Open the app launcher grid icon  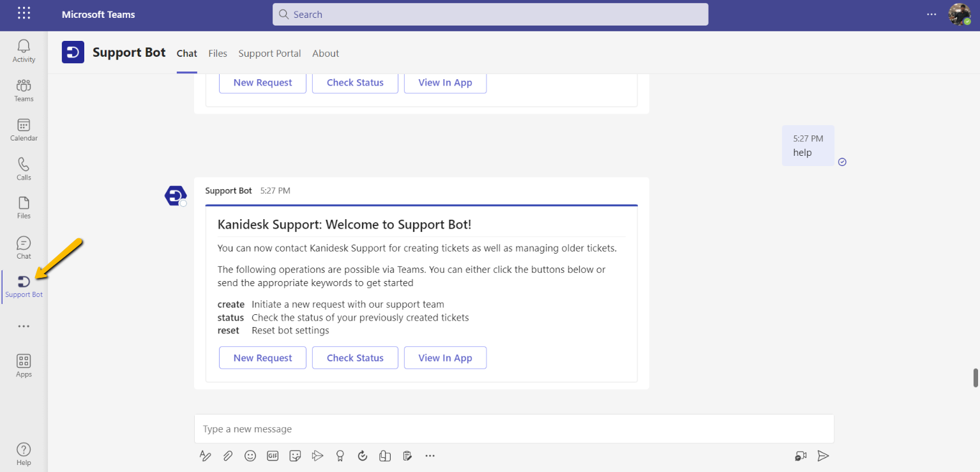pyautogui.click(x=24, y=13)
